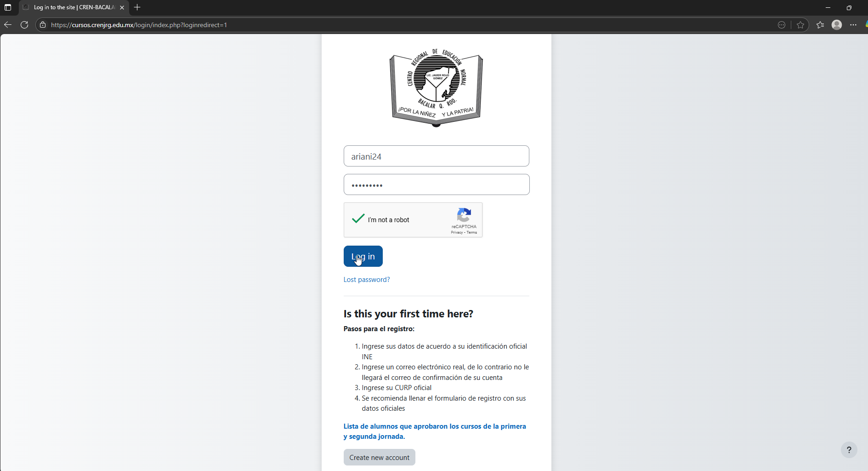Open reCAPTCHA Terms link

coord(472,232)
